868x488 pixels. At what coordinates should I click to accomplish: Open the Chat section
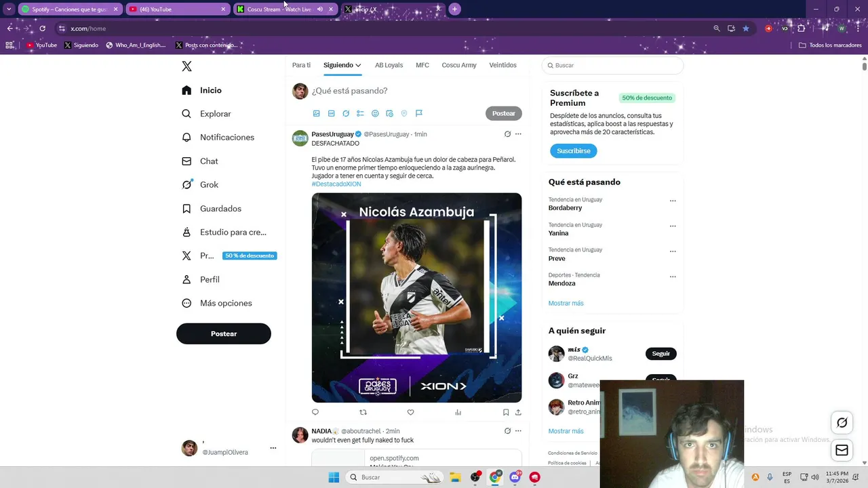tap(200, 161)
